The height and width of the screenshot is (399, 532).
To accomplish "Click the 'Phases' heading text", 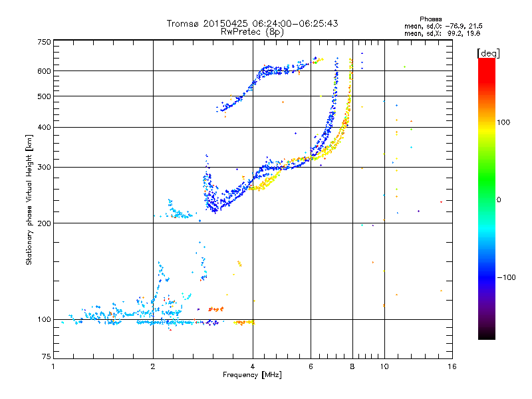I will 430,19.
